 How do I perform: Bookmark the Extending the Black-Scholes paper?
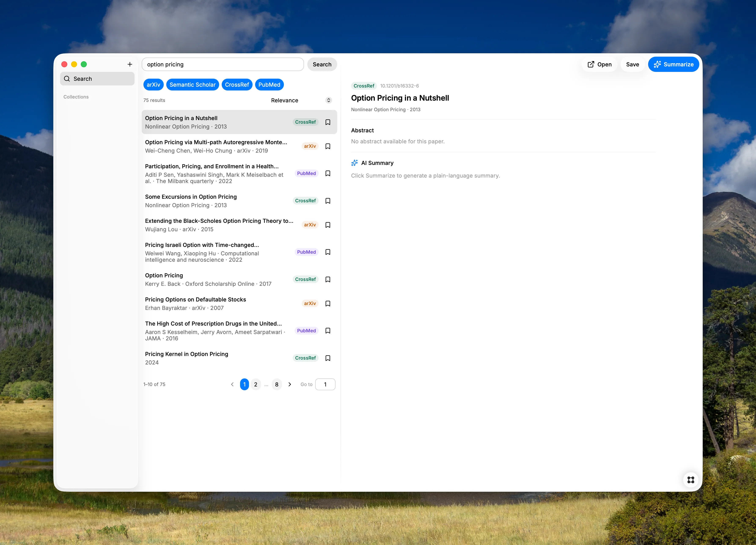click(328, 225)
